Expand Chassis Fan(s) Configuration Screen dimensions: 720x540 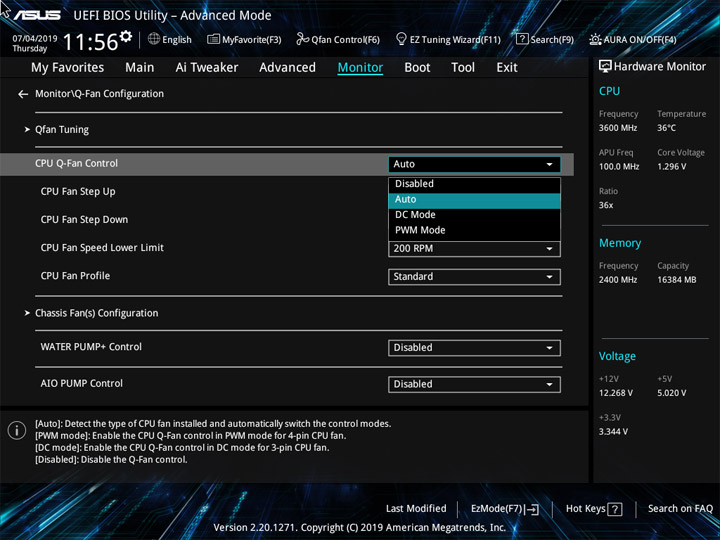pos(96,313)
